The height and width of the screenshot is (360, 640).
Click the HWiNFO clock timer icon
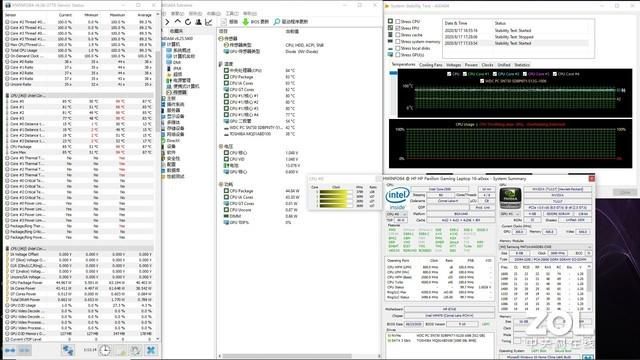(x=105, y=350)
